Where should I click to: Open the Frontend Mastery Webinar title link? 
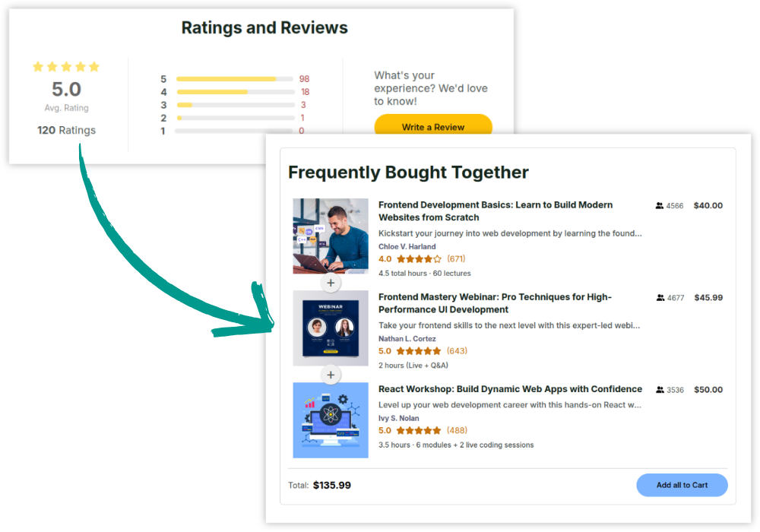[x=495, y=303]
